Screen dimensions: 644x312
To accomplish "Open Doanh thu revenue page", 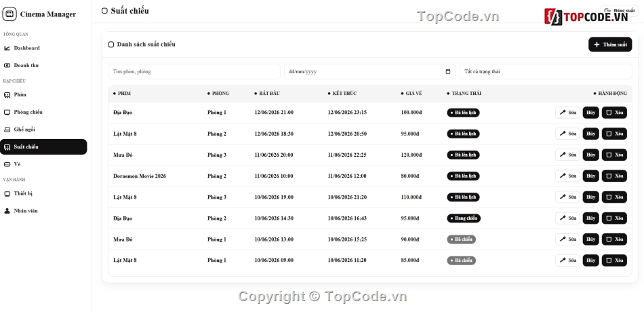I will [x=43, y=65].
